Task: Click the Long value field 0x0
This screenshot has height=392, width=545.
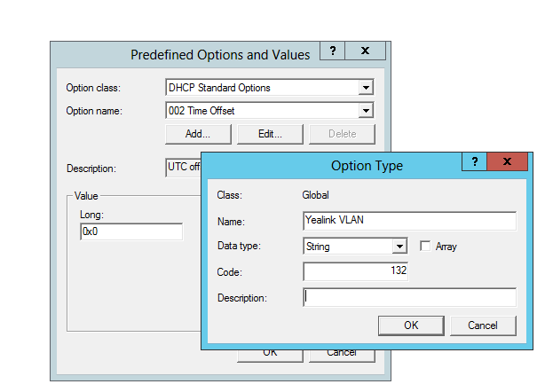Action: coord(131,231)
